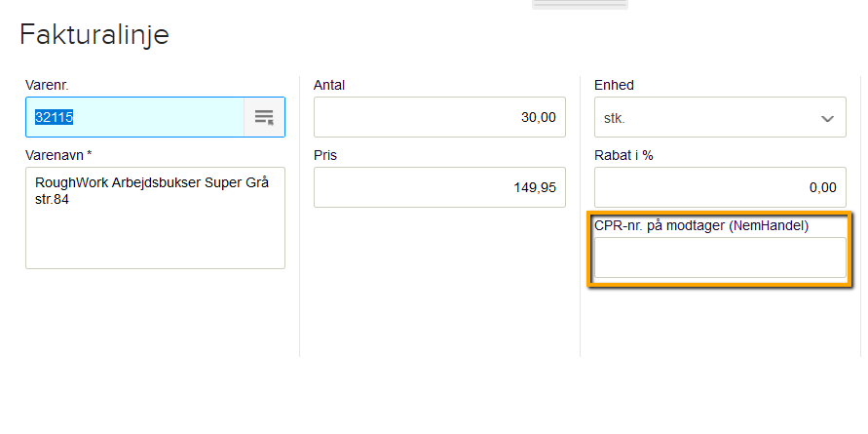Click the 'stk.' value in Enhed
Image resolution: width=868 pixels, height=434 pixels.
(616, 118)
